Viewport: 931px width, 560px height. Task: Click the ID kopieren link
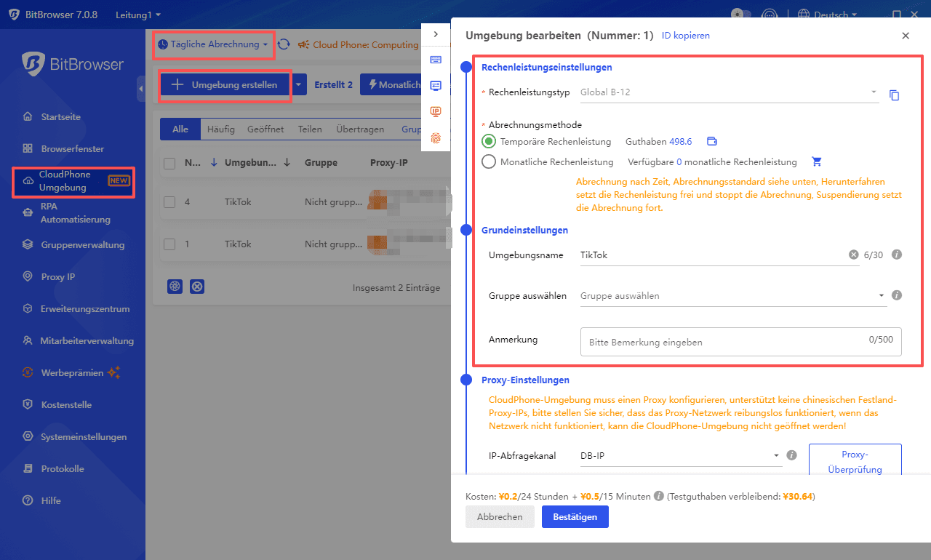tap(686, 35)
